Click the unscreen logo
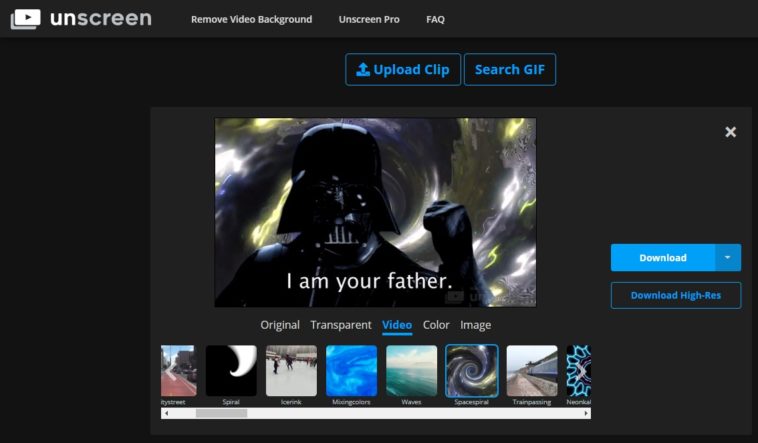 pos(81,19)
